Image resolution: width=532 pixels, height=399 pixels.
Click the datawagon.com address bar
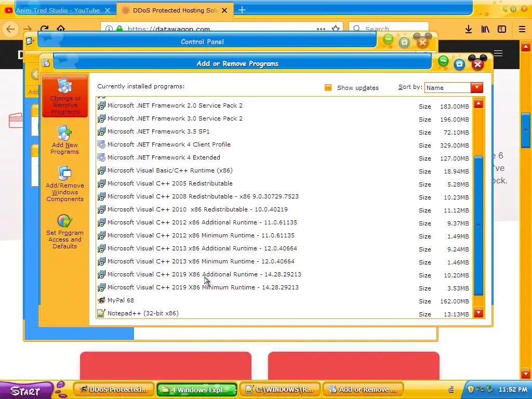(222, 29)
